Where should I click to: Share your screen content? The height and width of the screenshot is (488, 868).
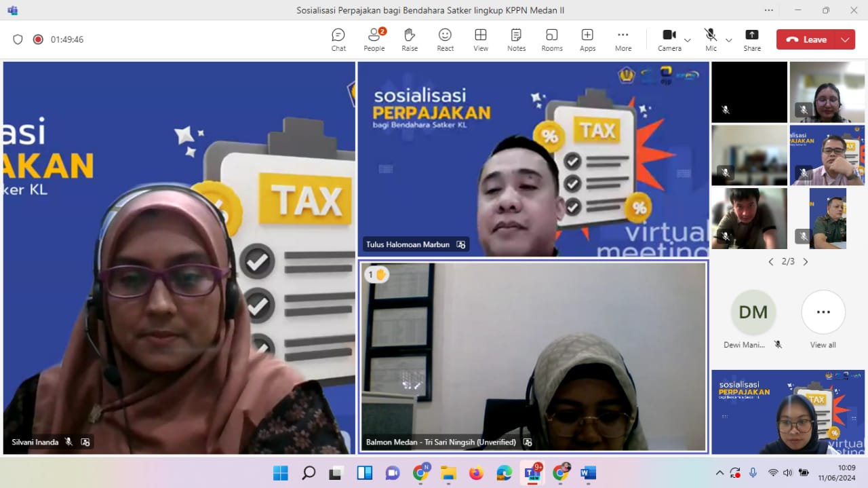click(752, 39)
